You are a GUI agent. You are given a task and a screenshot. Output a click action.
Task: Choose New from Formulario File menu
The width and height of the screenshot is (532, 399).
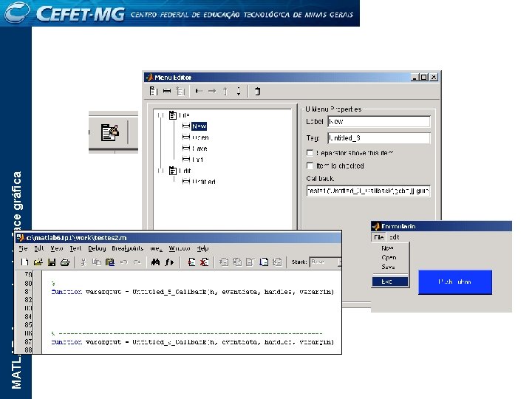(387, 248)
